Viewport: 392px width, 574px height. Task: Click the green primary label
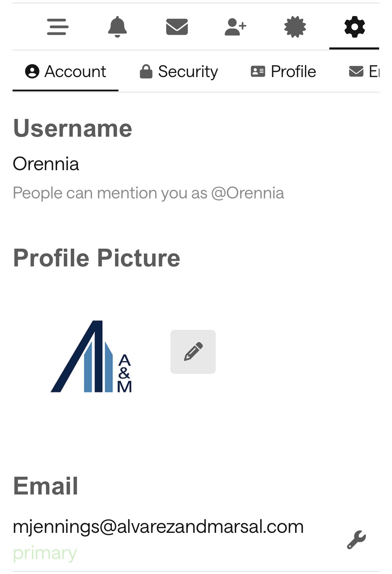(x=45, y=553)
